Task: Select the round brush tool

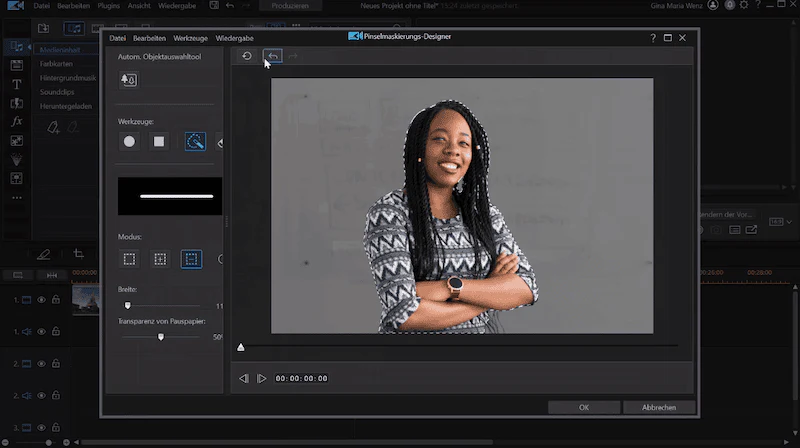Action: [x=129, y=141]
